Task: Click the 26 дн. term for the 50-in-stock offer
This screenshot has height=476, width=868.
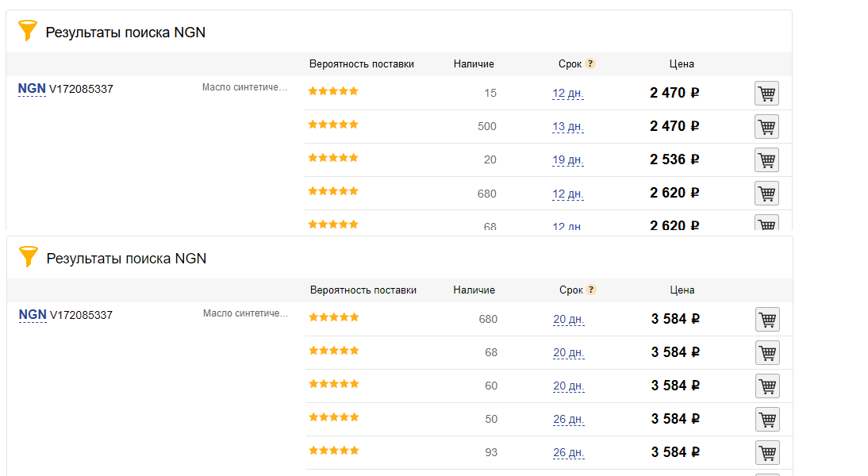Action: (x=569, y=419)
